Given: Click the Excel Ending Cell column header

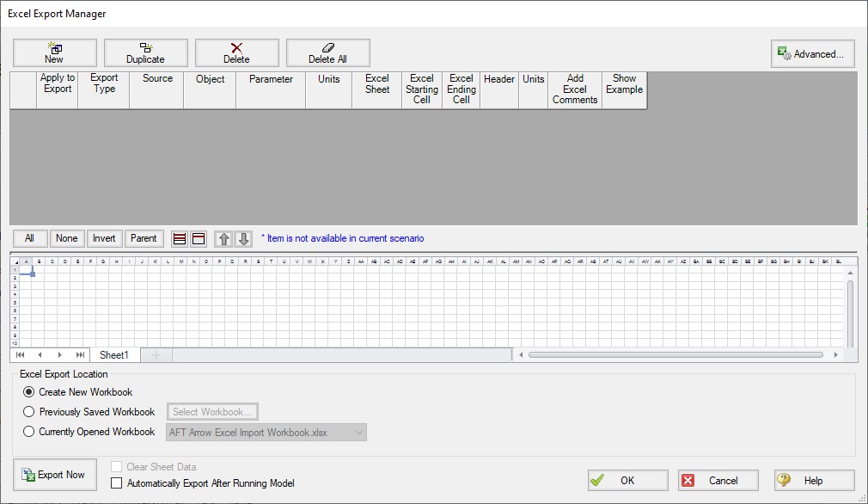Looking at the screenshot, I should 462,89.
